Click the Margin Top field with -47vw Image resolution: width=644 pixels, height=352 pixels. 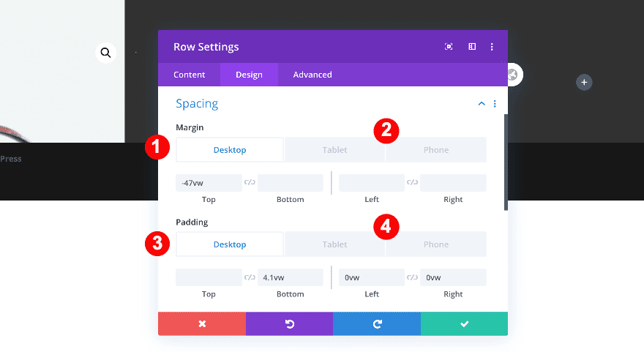click(209, 183)
